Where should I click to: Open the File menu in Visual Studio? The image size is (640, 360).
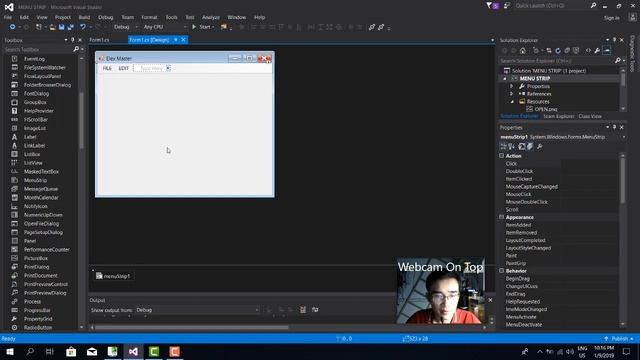[8, 17]
